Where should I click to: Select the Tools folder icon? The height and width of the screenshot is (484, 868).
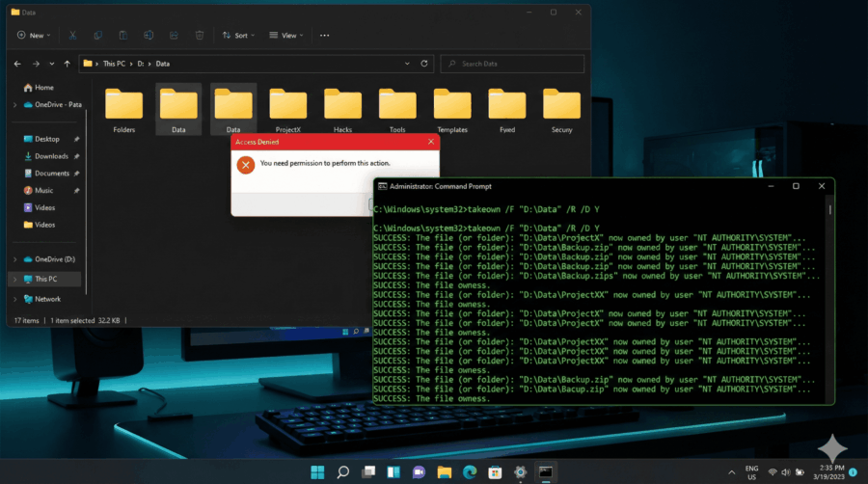397,104
